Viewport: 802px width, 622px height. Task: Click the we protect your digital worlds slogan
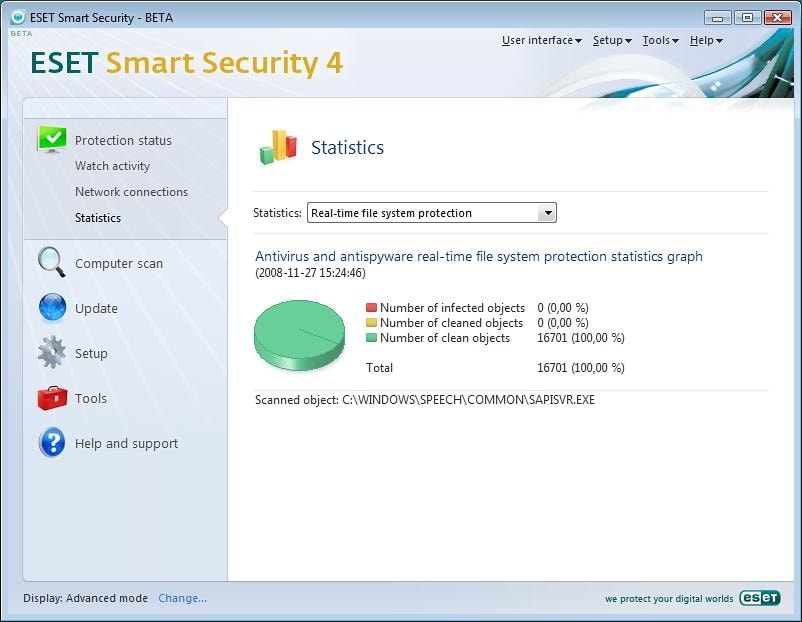pyautogui.click(x=669, y=598)
